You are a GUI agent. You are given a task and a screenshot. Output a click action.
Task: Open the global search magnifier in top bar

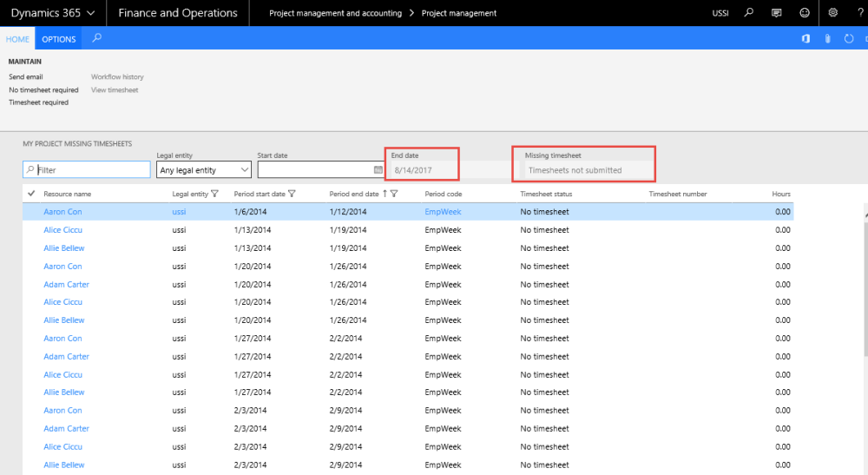748,13
